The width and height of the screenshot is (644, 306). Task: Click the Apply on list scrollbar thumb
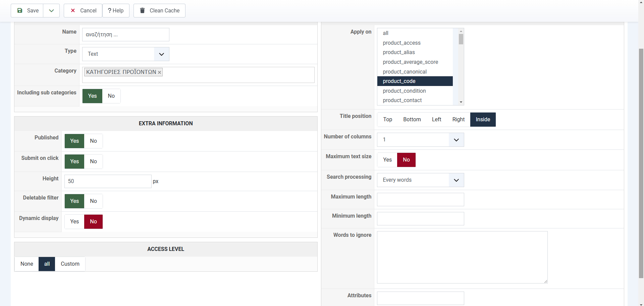click(461, 40)
